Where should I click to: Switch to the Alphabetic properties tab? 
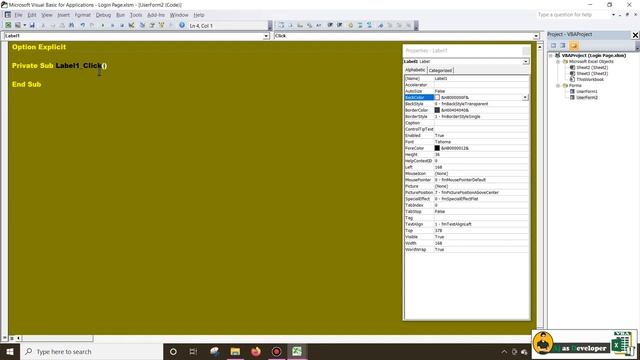[415, 70]
